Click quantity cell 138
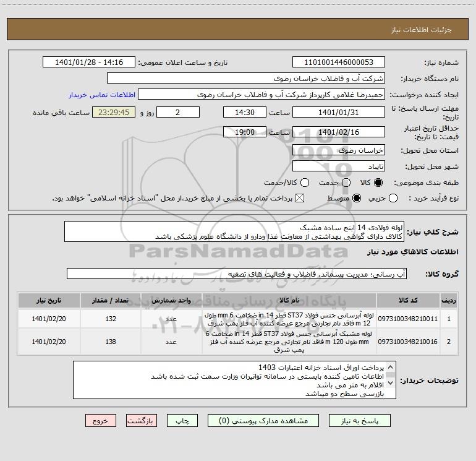This screenshot has height=461, width=476. (x=111, y=342)
